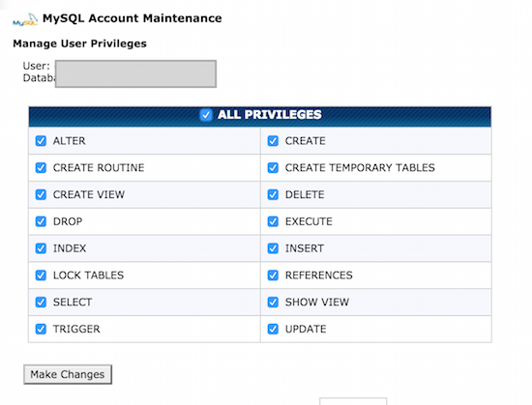Click the CREATE TEMPORARY TABLES label

[360, 167]
